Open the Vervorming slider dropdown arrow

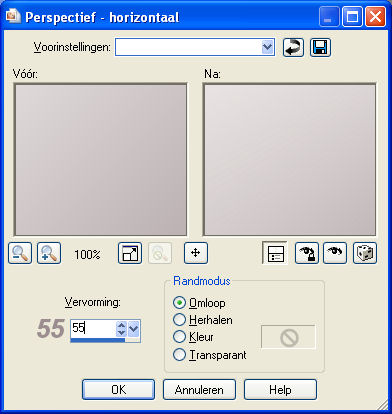[x=134, y=329]
